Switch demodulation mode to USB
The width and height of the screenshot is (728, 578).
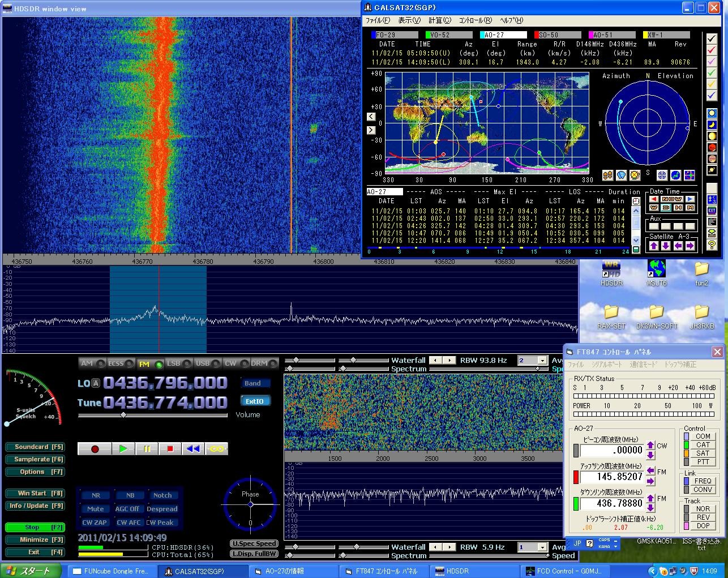(208, 363)
